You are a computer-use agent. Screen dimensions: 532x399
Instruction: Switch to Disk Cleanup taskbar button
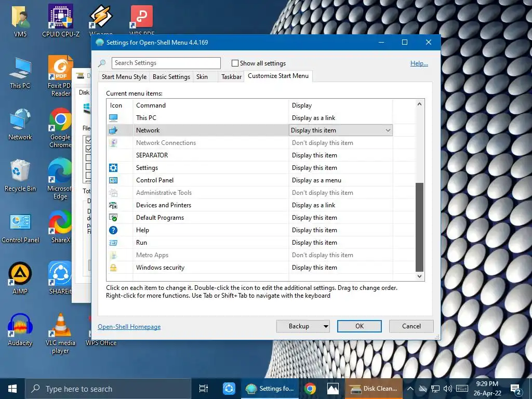pos(373,389)
